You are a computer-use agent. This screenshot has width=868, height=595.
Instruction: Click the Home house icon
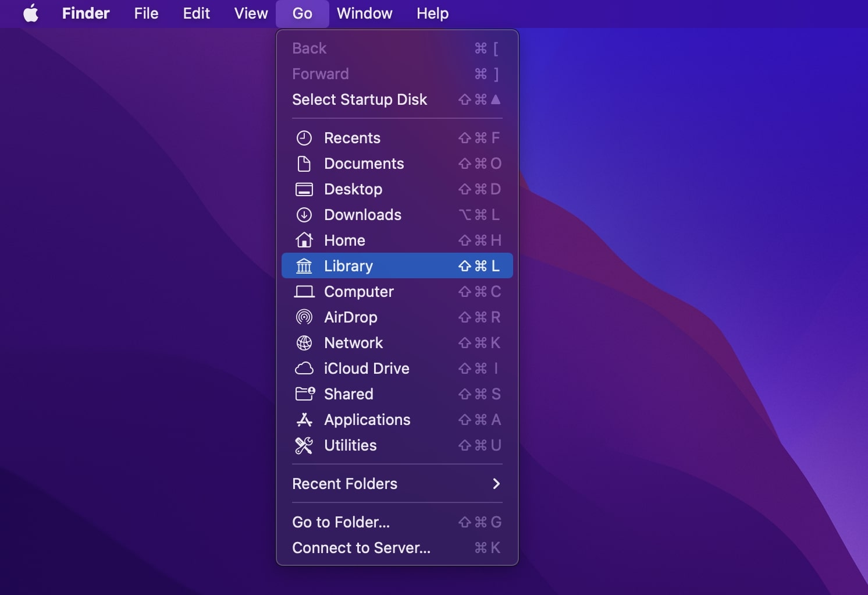(304, 240)
